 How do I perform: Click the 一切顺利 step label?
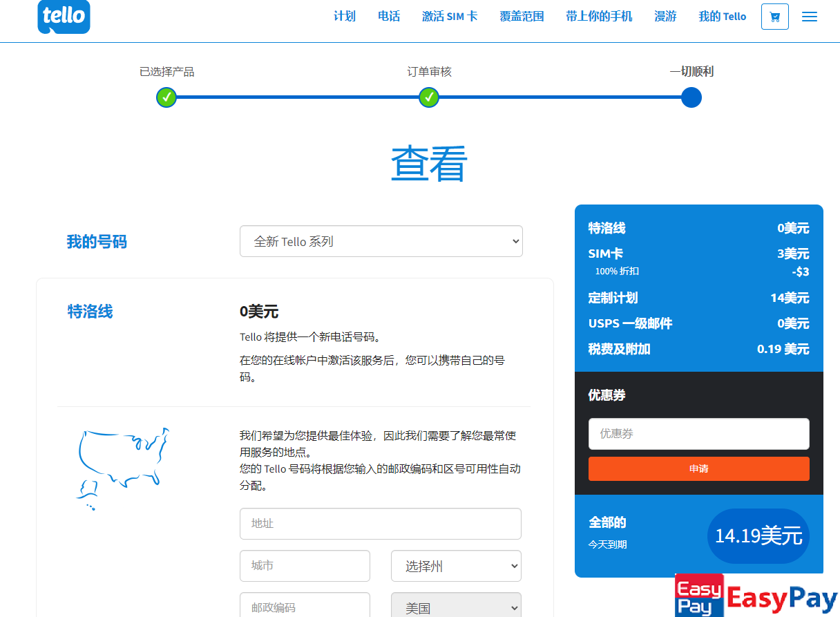(x=691, y=71)
